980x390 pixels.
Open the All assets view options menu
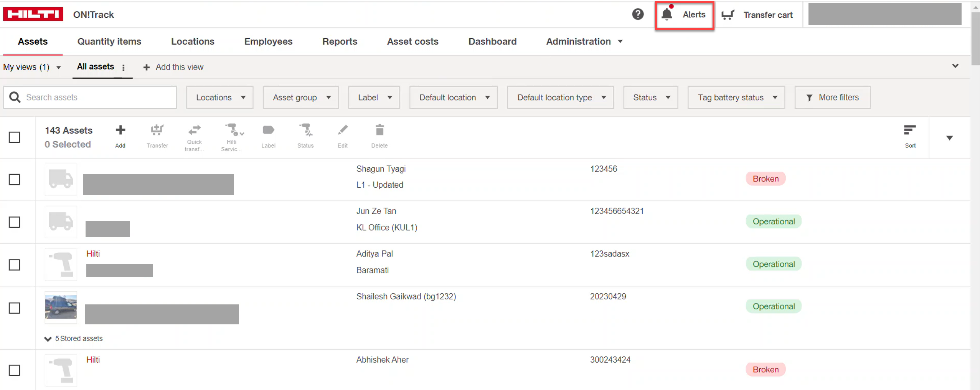point(123,68)
